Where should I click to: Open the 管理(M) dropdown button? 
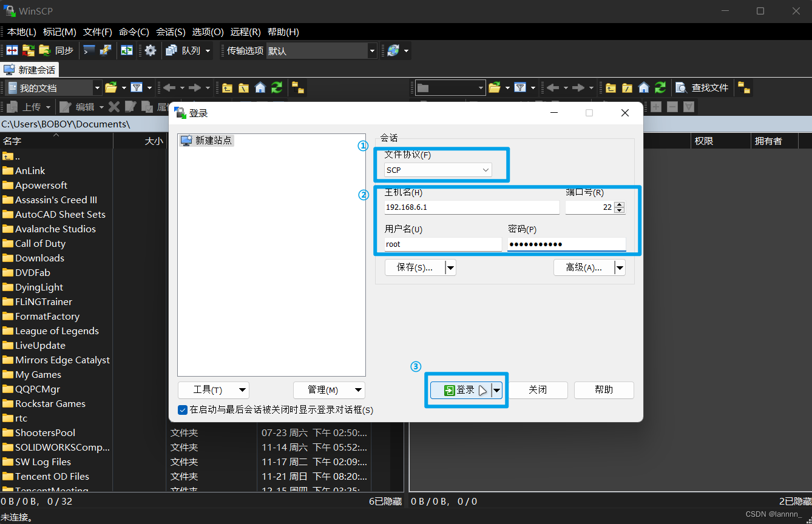click(329, 390)
